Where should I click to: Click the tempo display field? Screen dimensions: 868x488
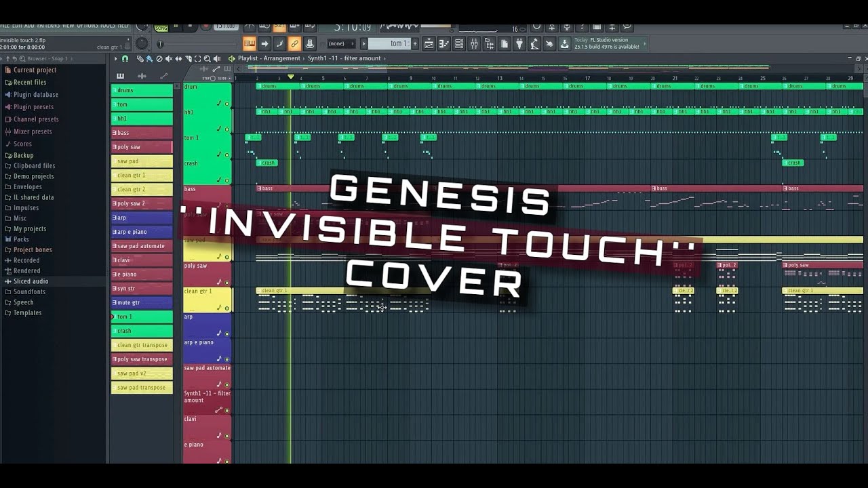(x=225, y=27)
